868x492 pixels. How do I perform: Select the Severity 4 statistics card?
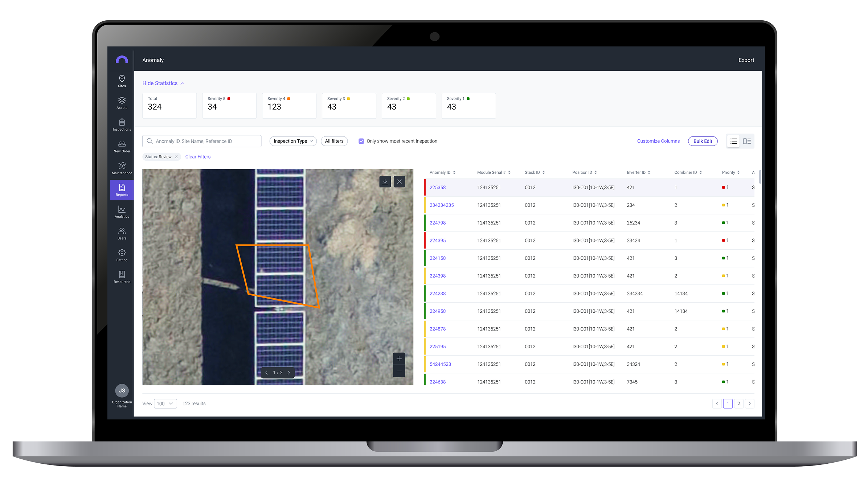point(289,106)
